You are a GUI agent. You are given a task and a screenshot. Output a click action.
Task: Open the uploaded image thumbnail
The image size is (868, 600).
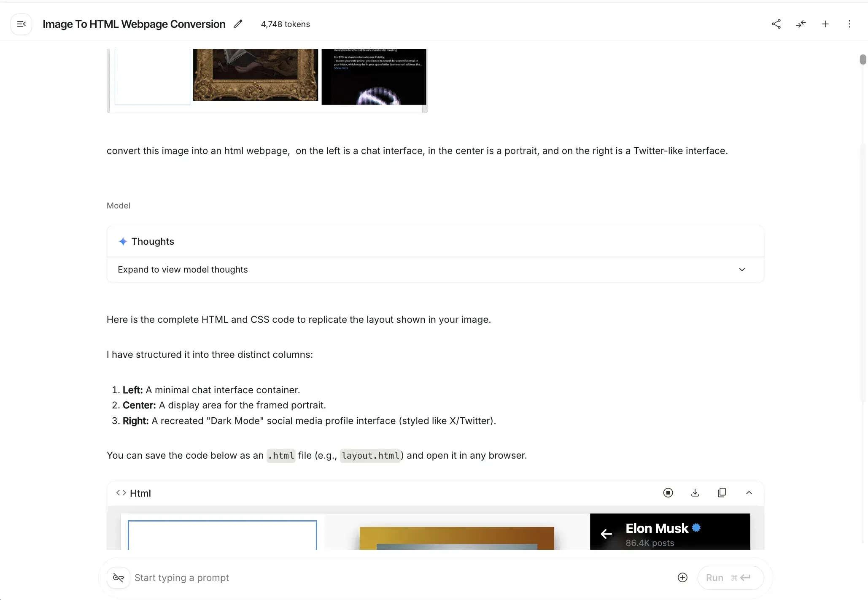click(x=267, y=80)
